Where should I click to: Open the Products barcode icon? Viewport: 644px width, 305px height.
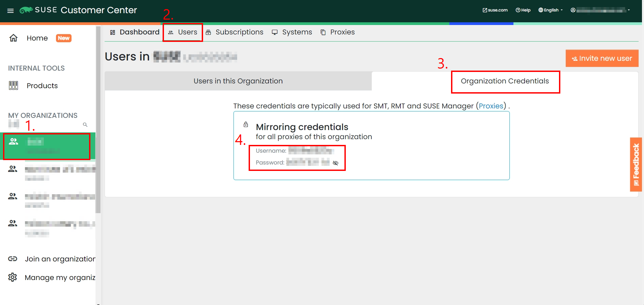point(13,85)
